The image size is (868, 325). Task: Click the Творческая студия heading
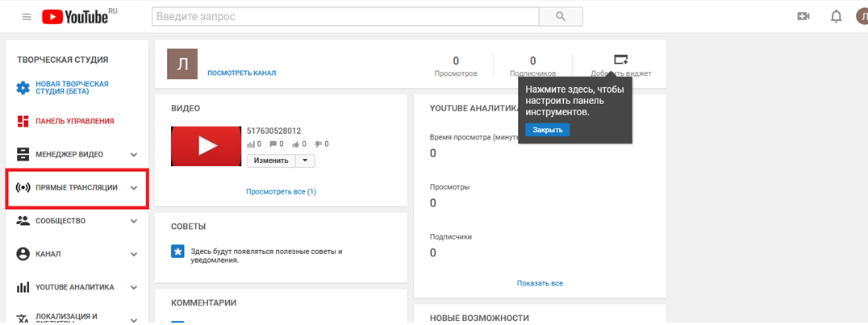[63, 60]
